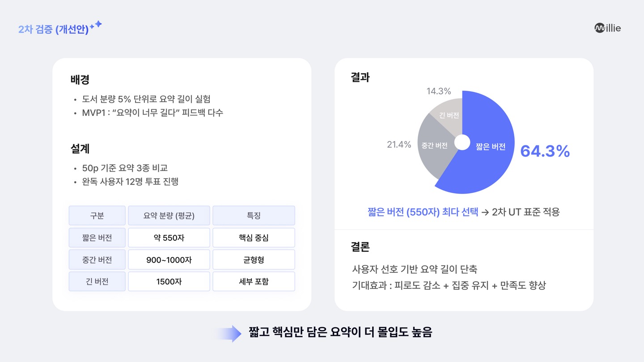Click the 2차 검증 (개선안) slide title
This screenshot has height=362, width=644.
(53, 30)
